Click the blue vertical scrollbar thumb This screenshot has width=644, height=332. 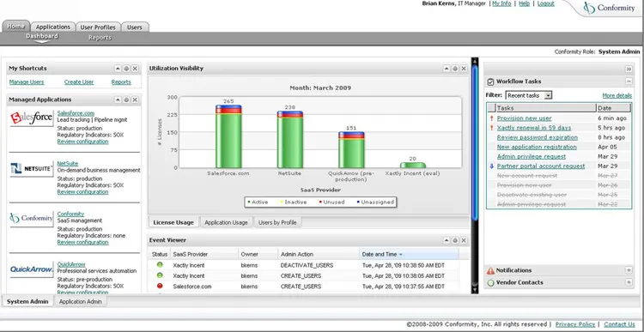pyautogui.click(x=475, y=142)
